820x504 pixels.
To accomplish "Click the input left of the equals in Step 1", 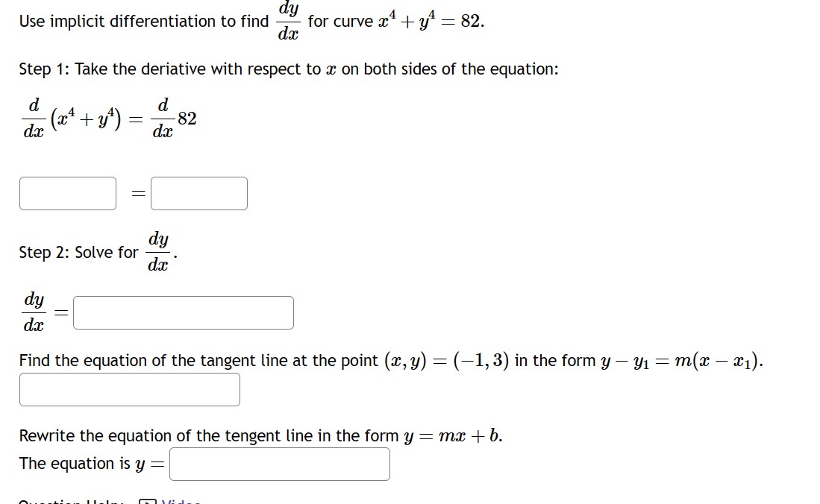I will [67, 193].
